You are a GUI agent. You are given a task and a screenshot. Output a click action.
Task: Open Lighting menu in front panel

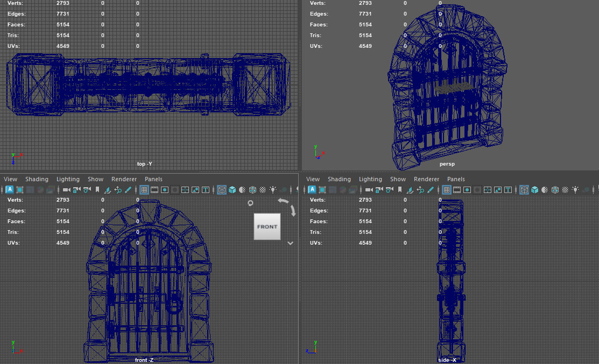68,179
